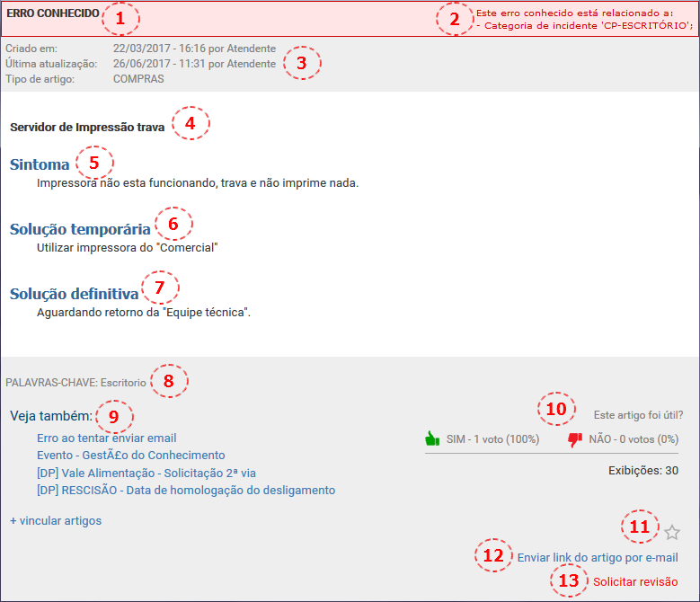Screen dimensions: 700x602
Task: Click 'Enviar link do artigo por e-mail'
Action: tap(598, 557)
